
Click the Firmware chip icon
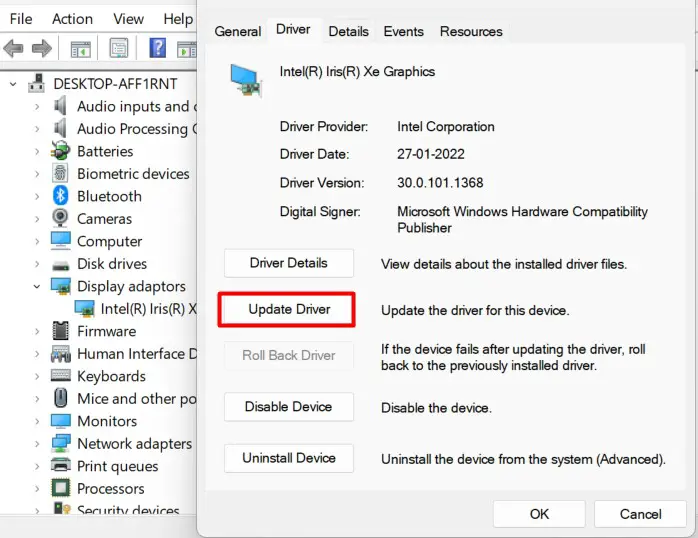point(61,331)
